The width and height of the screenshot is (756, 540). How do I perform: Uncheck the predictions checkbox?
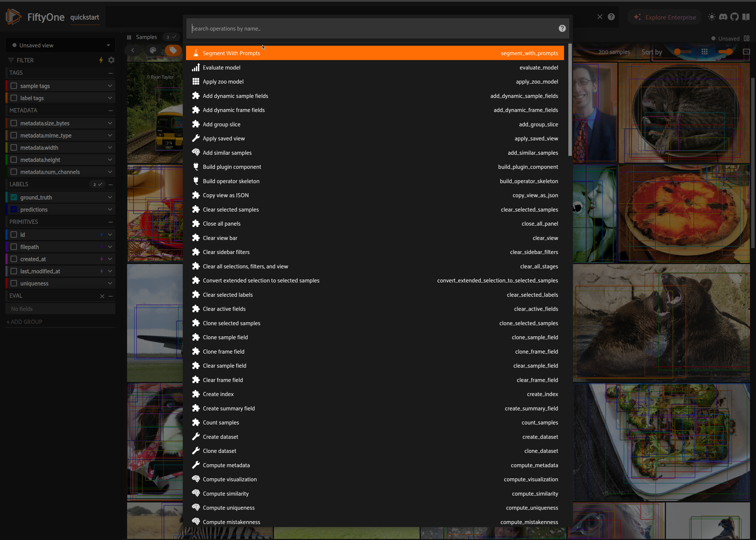14,209
